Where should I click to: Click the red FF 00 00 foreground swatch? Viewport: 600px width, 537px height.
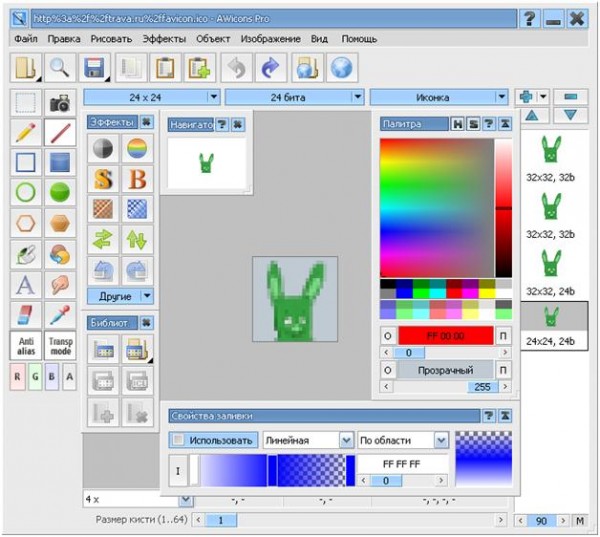point(445,336)
